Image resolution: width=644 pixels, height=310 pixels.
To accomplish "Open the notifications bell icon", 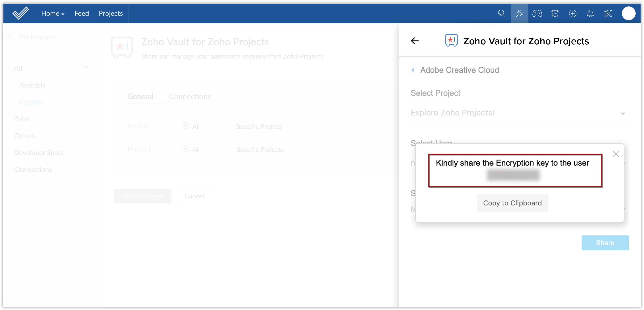I will click(590, 13).
